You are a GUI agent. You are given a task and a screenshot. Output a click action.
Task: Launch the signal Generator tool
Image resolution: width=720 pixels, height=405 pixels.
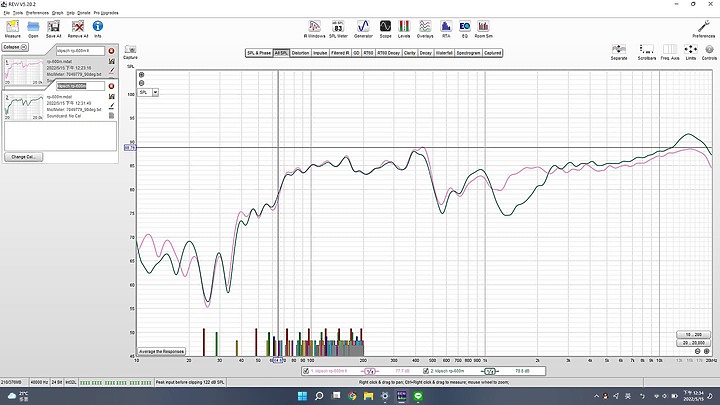point(363,28)
